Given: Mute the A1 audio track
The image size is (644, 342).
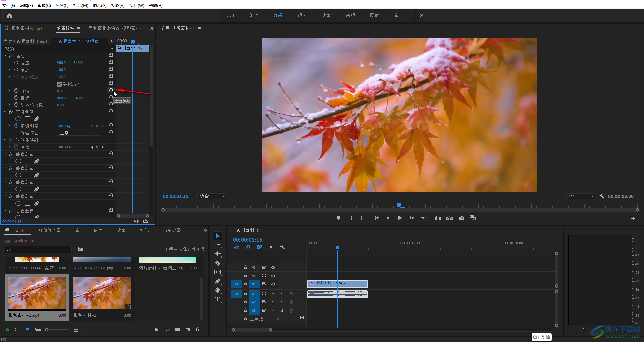Looking at the screenshot, I should [273, 294].
